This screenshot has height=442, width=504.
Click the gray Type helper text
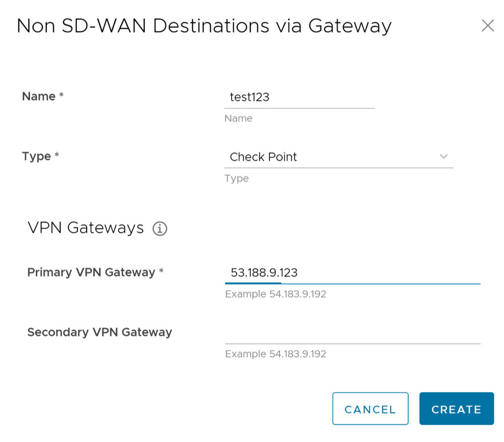click(x=237, y=178)
